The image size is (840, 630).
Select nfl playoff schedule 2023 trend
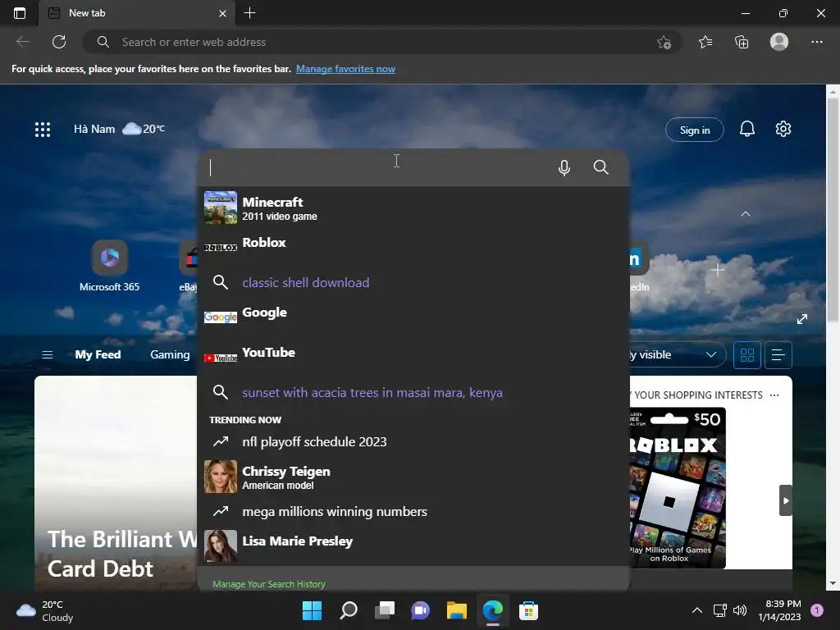point(413,441)
